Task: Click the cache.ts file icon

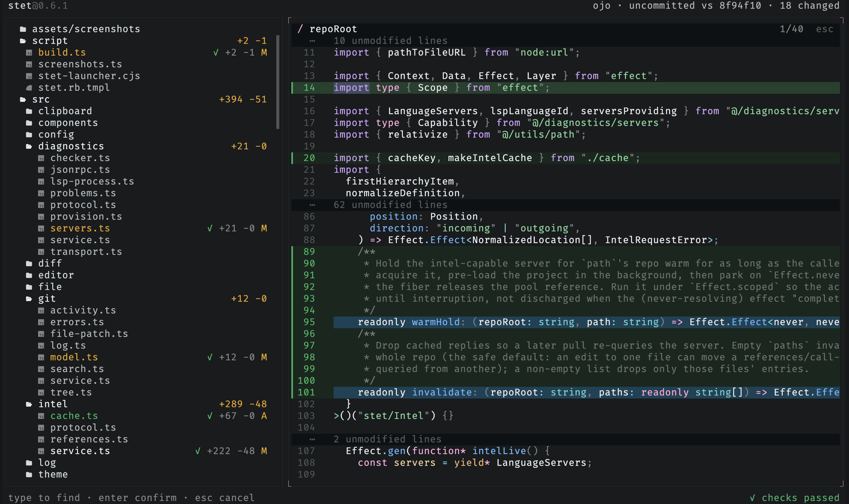Action: click(x=41, y=416)
